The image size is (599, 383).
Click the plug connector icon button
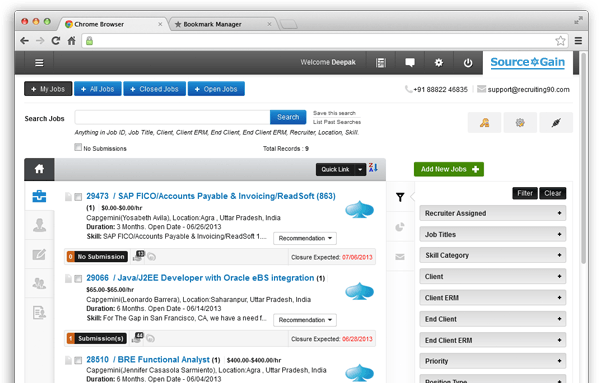[556, 123]
